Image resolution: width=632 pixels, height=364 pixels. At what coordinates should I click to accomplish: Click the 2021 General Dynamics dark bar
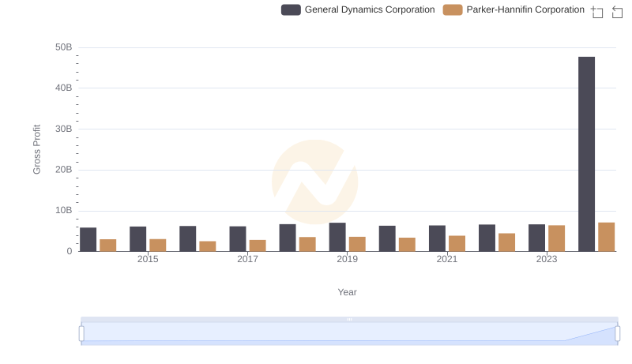click(437, 238)
